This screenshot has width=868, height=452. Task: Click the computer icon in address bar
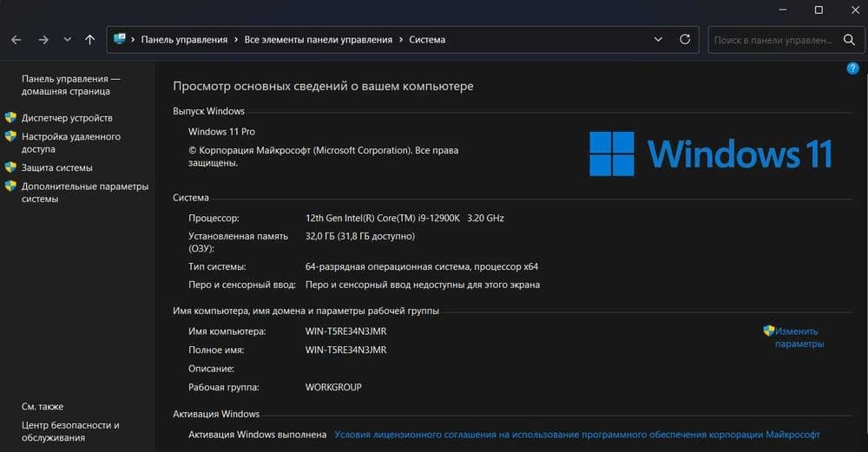point(119,39)
